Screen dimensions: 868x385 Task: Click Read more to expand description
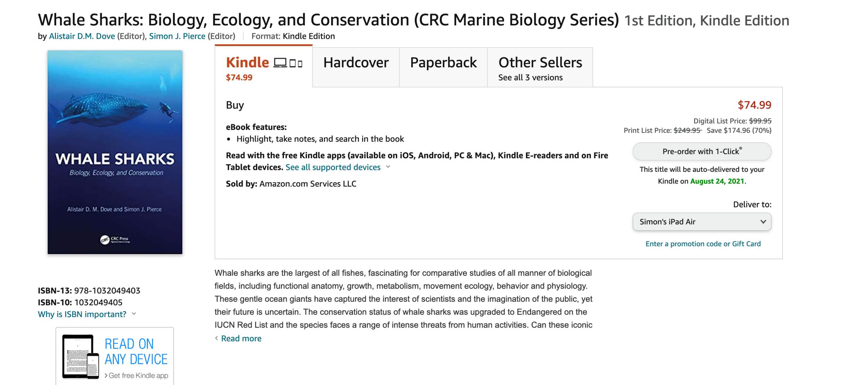tap(241, 338)
